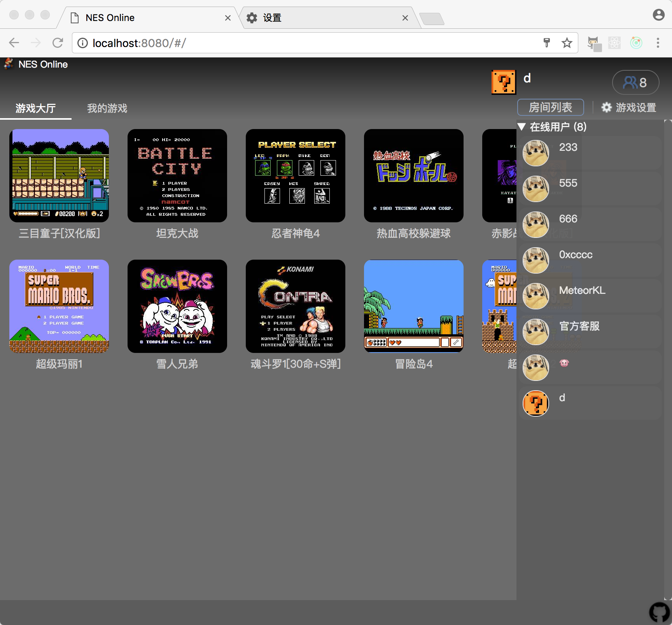Image resolution: width=672 pixels, height=625 pixels.
Task: Go back with the browser back arrow
Action: click(x=14, y=43)
